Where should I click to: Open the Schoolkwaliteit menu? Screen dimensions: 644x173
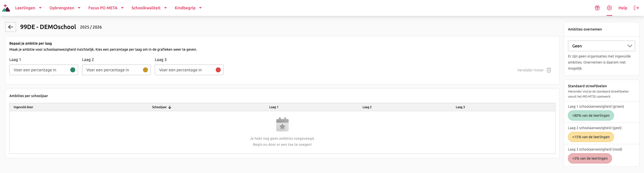pyautogui.click(x=149, y=8)
